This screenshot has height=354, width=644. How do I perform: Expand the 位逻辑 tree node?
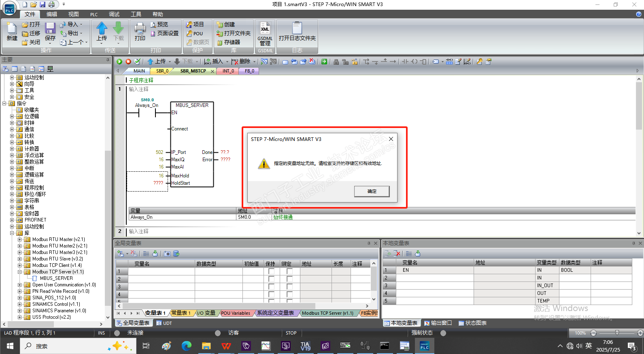coord(12,116)
